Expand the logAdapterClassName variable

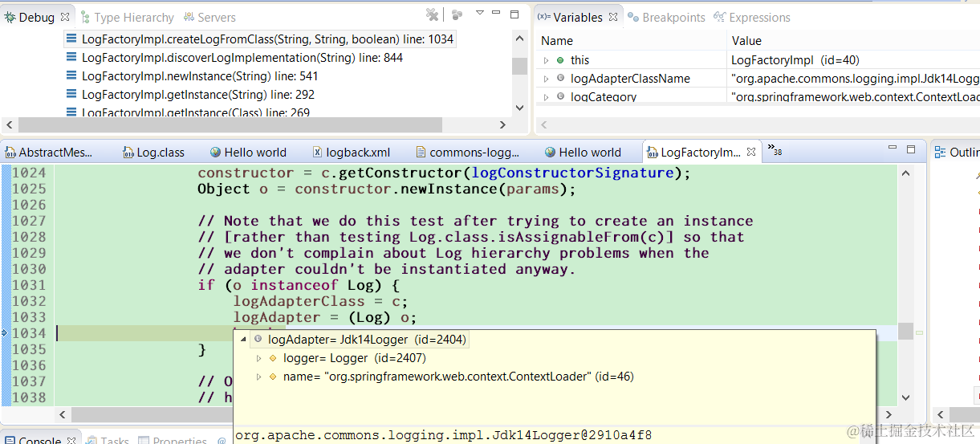[x=547, y=79]
